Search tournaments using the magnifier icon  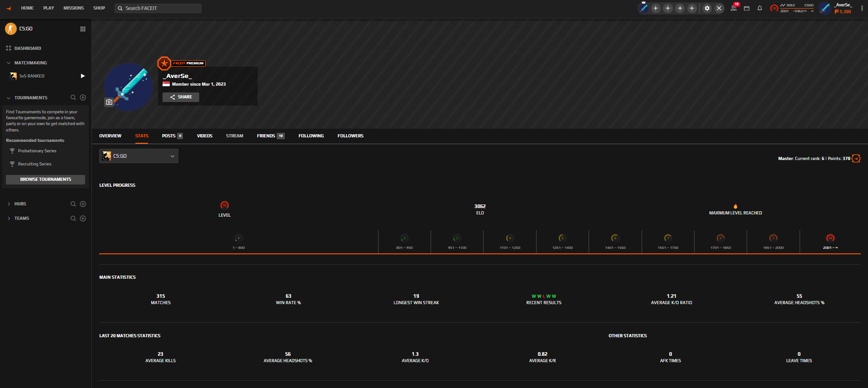click(x=73, y=97)
